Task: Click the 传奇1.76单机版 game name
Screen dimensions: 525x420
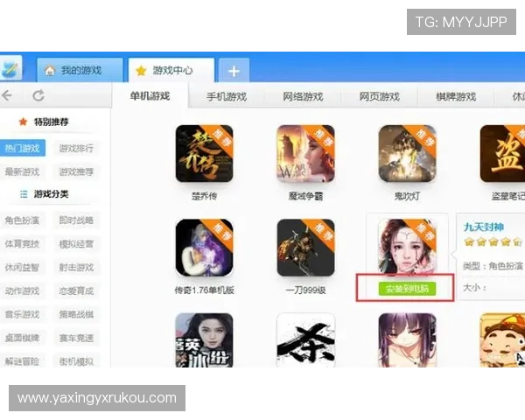Action: click(x=204, y=290)
